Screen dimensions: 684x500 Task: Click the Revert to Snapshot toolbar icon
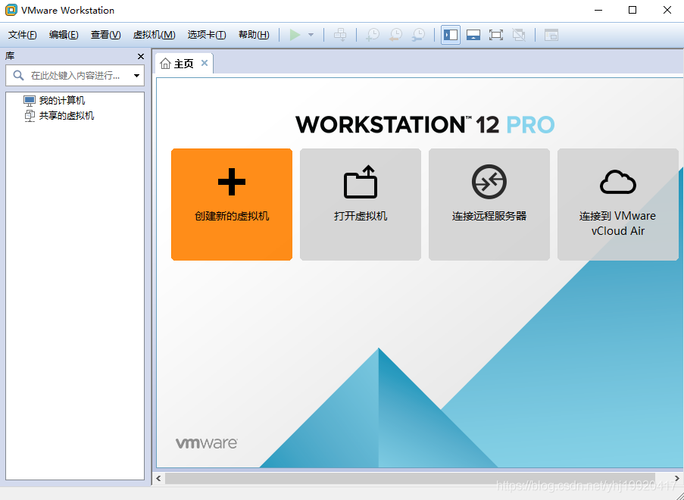coord(396,35)
